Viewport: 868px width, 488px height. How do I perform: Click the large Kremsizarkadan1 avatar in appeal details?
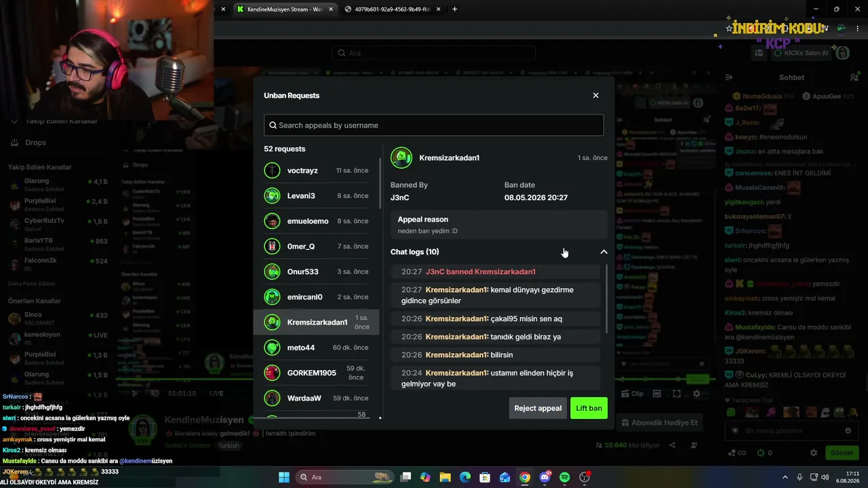tap(401, 158)
